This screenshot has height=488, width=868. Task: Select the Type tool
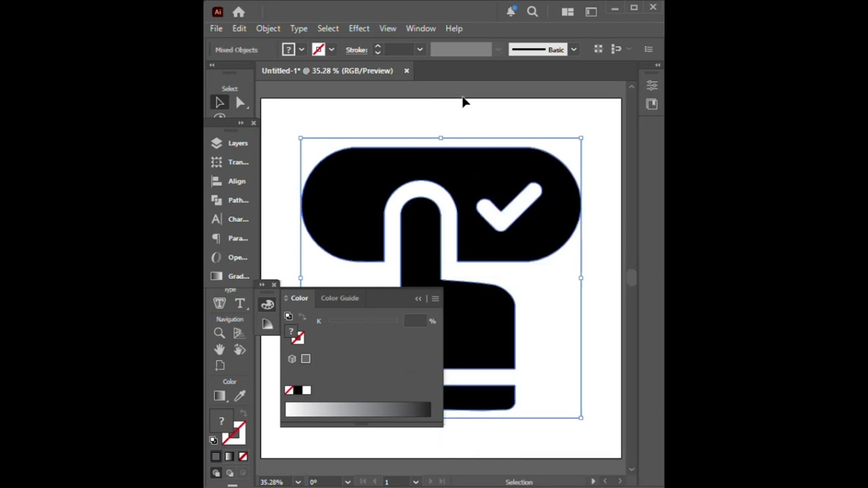(240, 303)
